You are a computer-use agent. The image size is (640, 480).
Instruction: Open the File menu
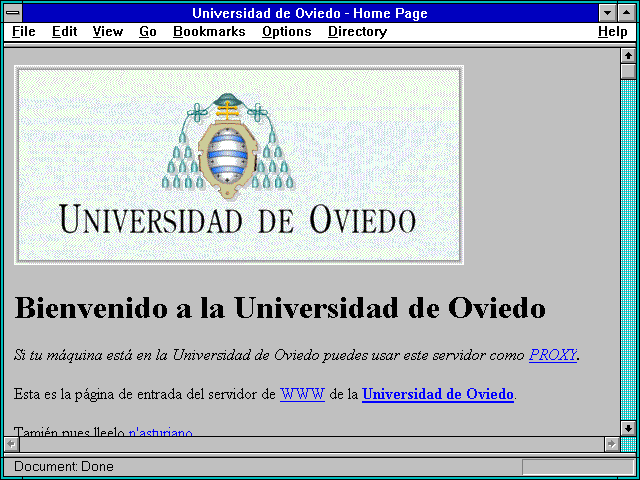(24, 32)
